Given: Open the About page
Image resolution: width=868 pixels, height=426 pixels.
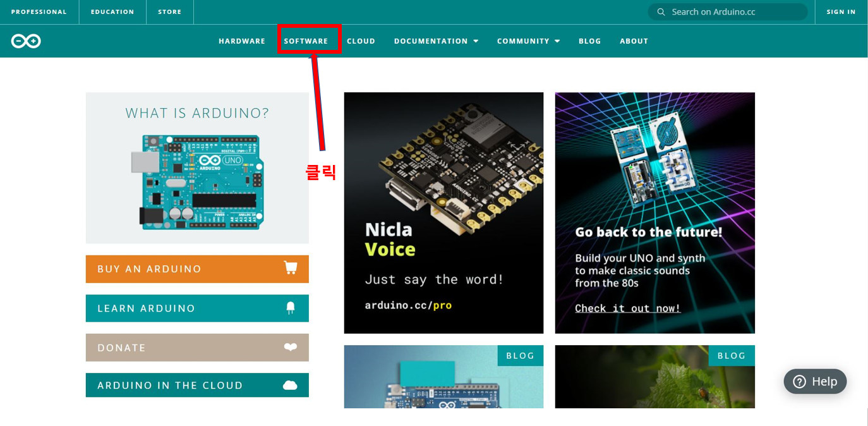Looking at the screenshot, I should (634, 41).
